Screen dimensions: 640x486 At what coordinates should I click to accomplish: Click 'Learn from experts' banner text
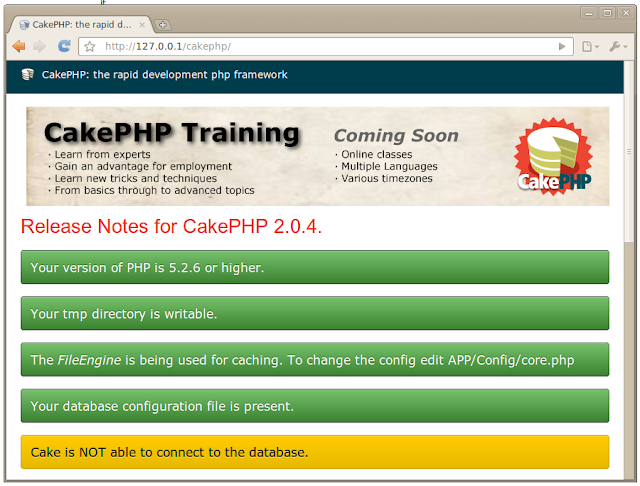click(102, 154)
